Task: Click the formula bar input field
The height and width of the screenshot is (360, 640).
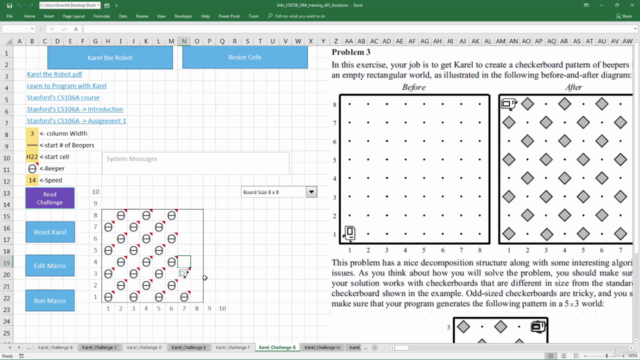Action: [359, 29]
